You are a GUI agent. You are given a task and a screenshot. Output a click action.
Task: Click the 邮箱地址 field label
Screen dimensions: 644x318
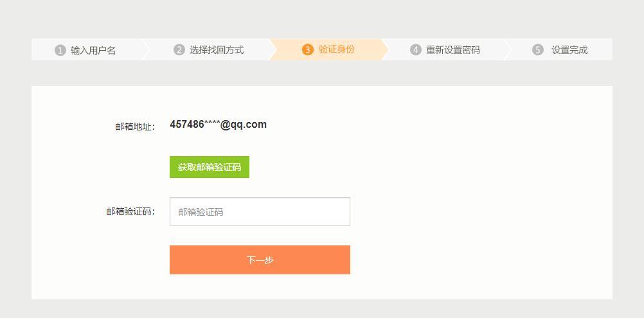pos(135,127)
